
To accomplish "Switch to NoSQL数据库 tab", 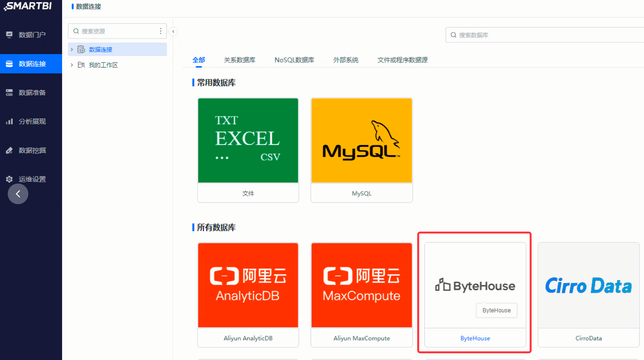I will [x=294, y=60].
